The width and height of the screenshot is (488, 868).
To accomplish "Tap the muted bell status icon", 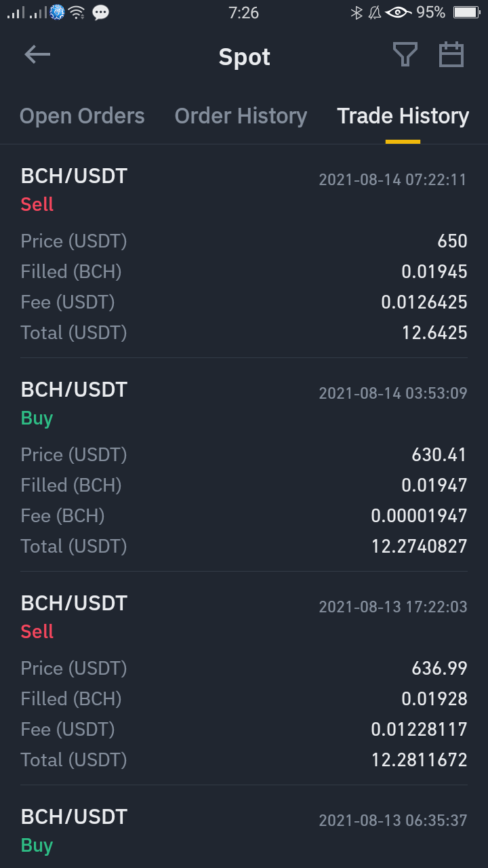I will click(375, 12).
